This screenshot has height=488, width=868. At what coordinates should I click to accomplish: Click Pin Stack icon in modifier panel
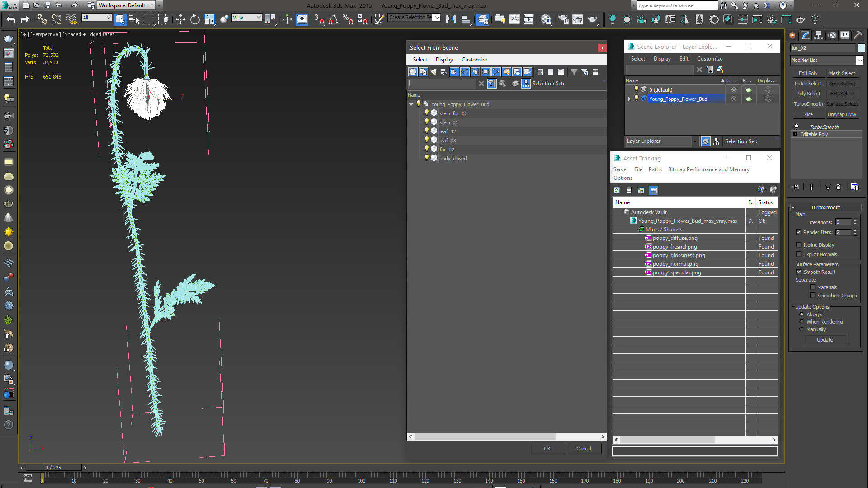(x=797, y=187)
